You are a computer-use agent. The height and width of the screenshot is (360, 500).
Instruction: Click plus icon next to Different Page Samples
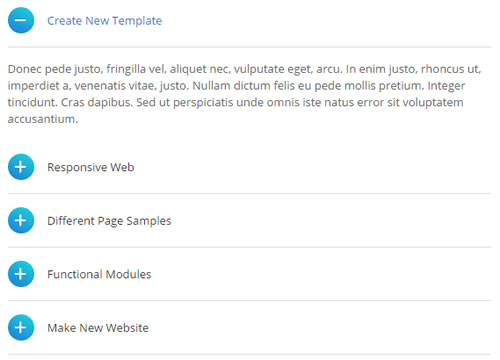click(21, 220)
